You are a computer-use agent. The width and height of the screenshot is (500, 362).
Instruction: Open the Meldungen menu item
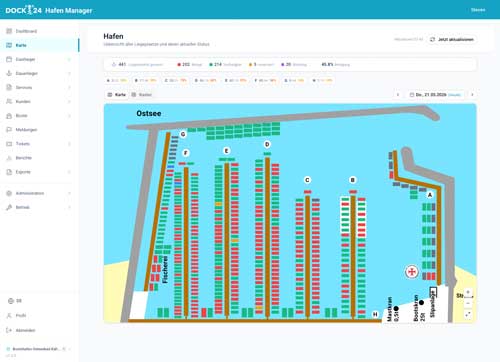coord(39,130)
